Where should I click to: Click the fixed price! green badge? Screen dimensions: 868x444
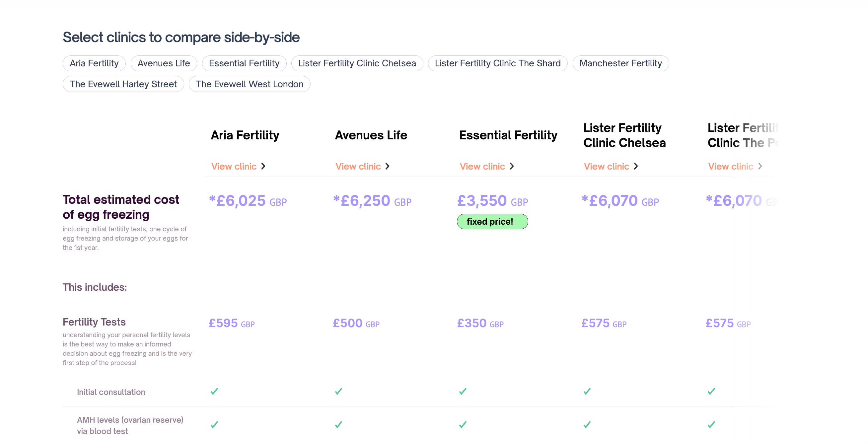(x=492, y=222)
